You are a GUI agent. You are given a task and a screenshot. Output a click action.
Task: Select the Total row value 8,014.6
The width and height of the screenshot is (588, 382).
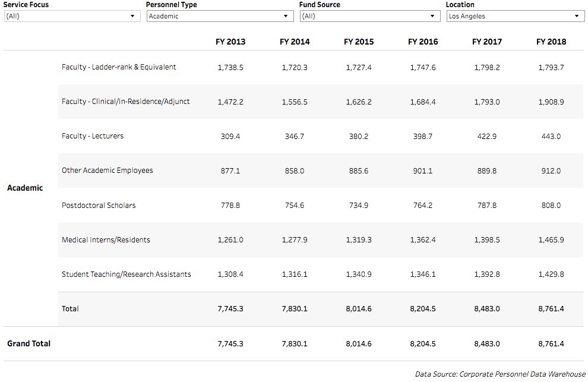[x=359, y=309]
